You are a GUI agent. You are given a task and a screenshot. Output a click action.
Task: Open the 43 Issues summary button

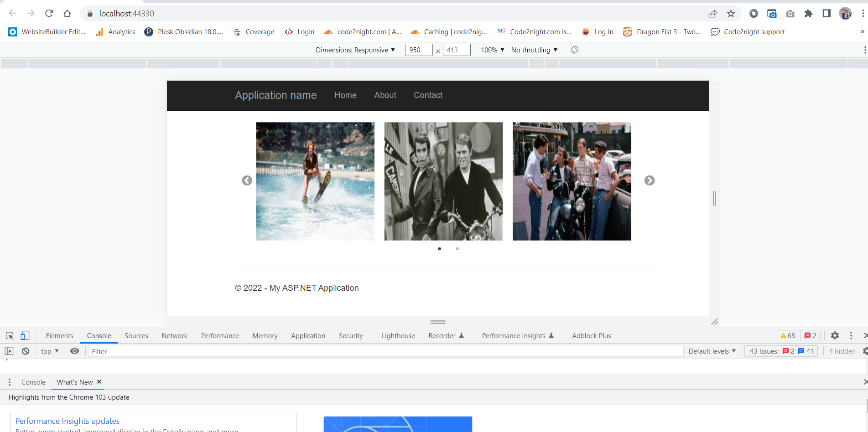781,351
